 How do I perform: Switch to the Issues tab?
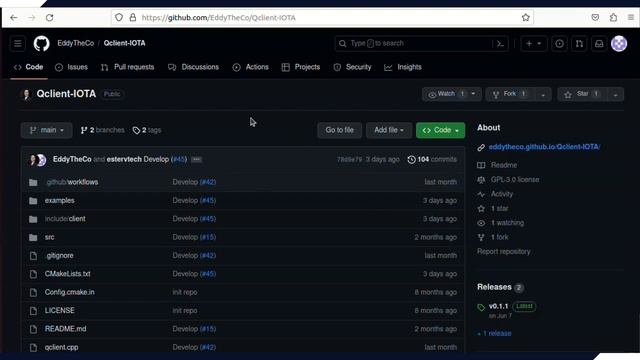(71, 67)
